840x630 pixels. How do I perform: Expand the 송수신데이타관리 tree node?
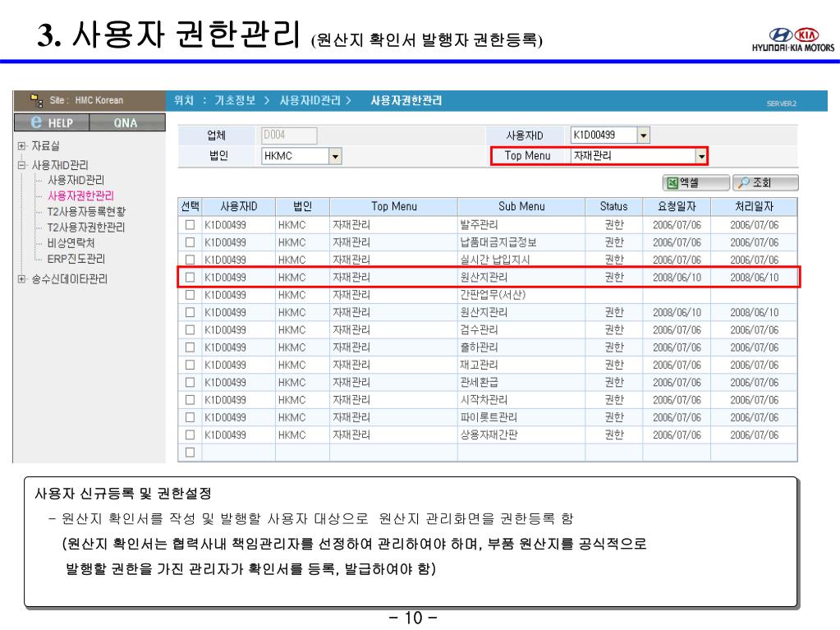click(21, 278)
